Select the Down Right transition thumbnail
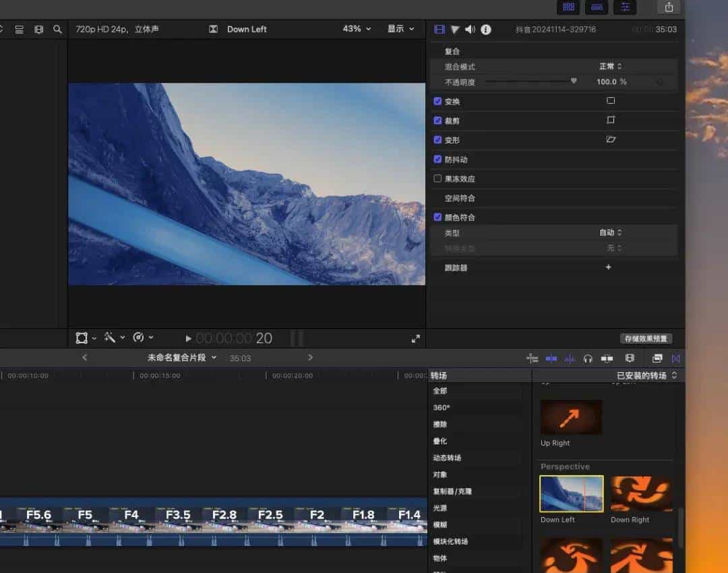Image resolution: width=728 pixels, height=573 pixels. point(640,493)
